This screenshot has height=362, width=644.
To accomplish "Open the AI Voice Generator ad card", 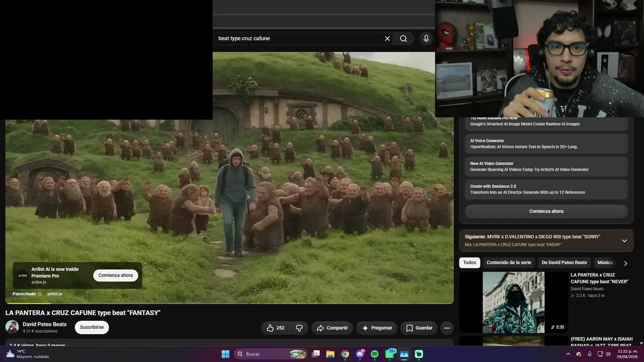I will pos(546,144).
